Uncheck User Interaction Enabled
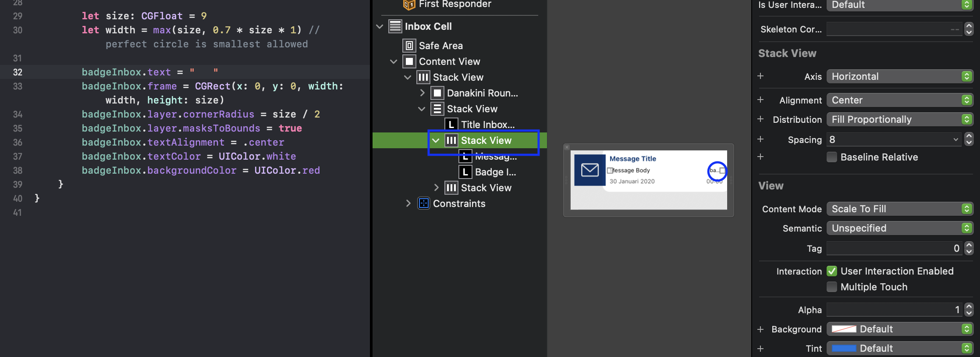Viewport: 980px width, 357px height. tap(831, 271)
